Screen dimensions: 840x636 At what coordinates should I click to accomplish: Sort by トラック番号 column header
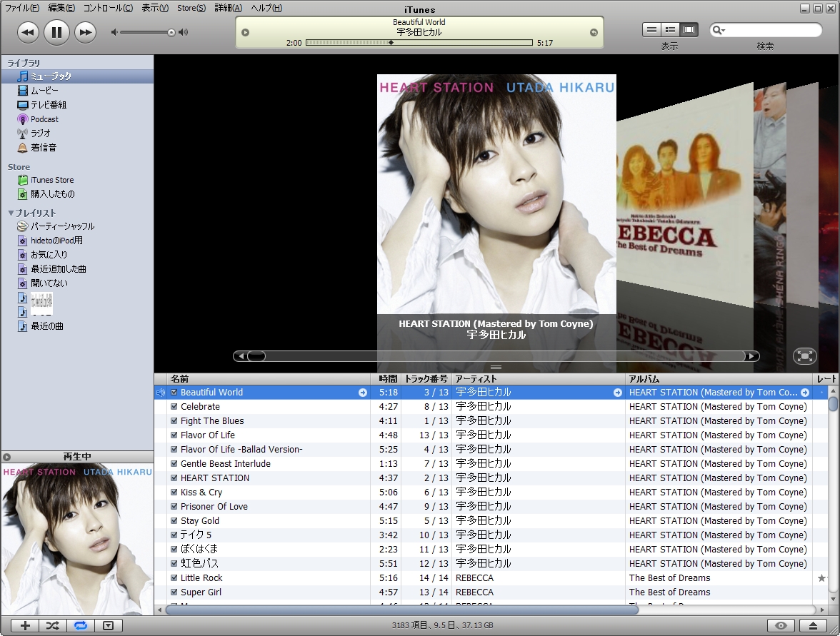426,378
